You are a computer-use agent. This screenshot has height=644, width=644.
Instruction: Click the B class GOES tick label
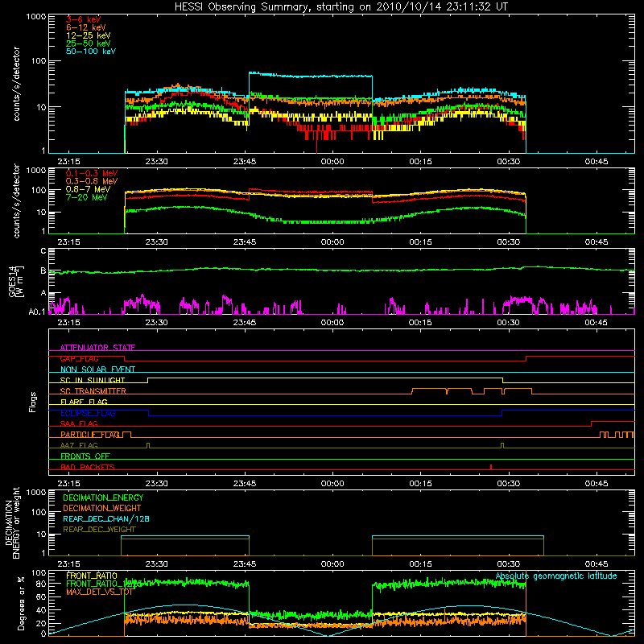(x=43, y=270)
